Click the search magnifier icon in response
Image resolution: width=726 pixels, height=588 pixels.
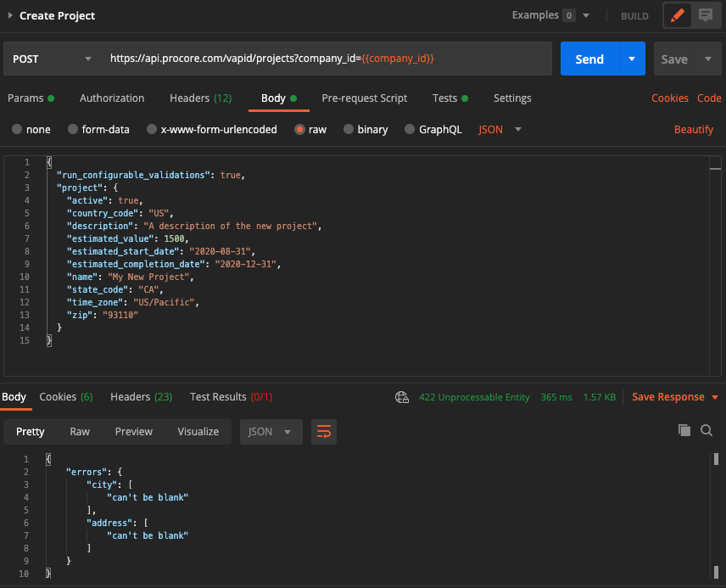click(x=706, y=430)
